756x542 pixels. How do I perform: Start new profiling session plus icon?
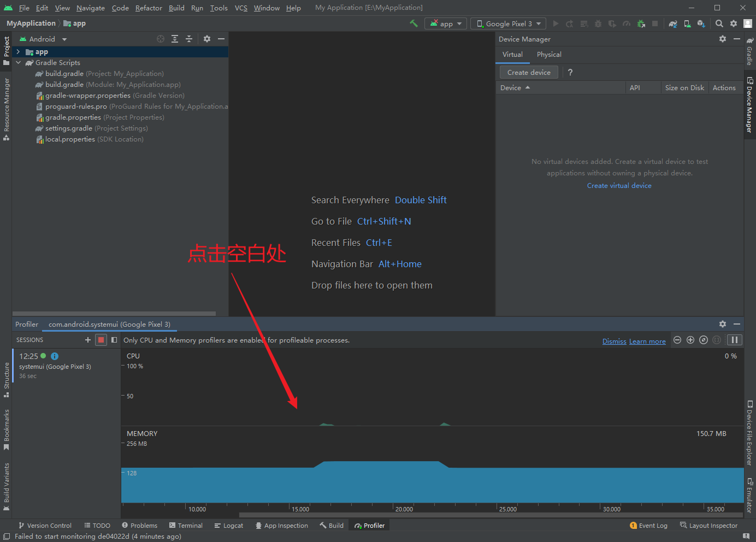coord(88,340)
